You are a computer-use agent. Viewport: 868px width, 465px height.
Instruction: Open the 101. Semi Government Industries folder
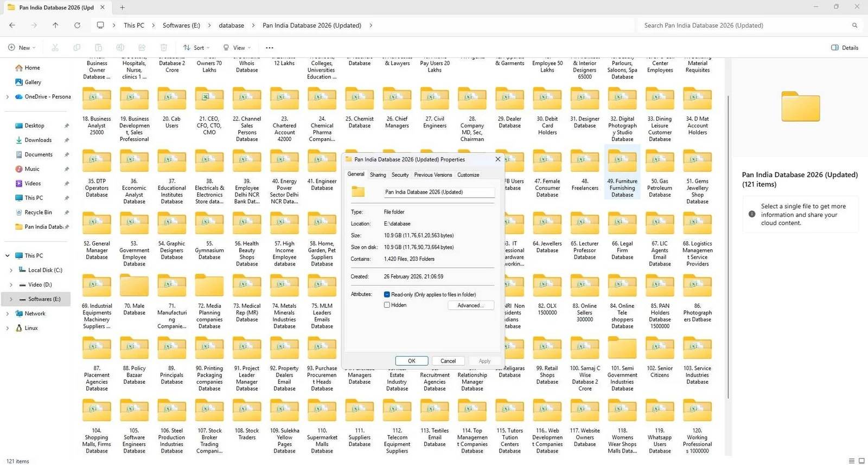622,364
